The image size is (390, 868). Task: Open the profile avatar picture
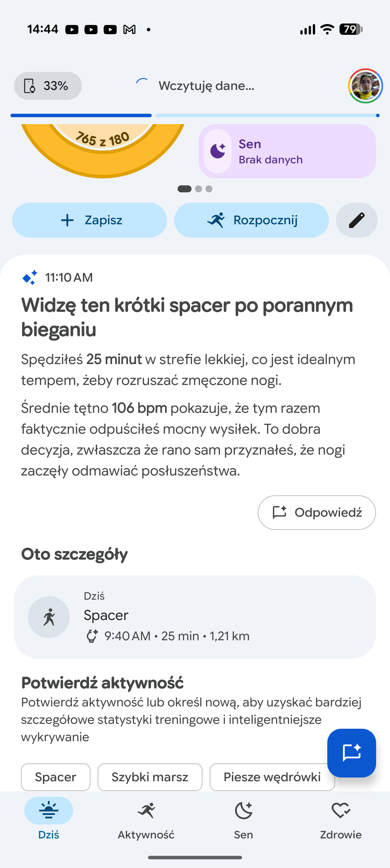click(365, 86)
